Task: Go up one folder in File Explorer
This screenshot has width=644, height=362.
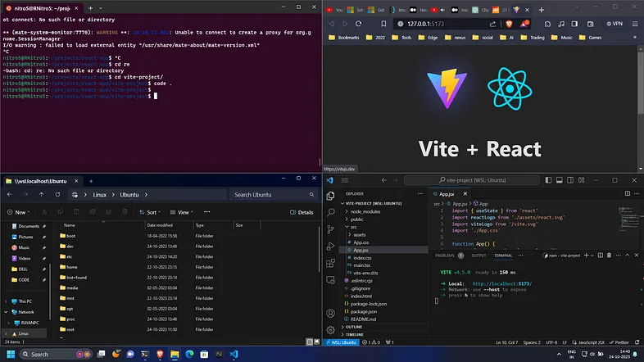Action: tap(42, 195)
